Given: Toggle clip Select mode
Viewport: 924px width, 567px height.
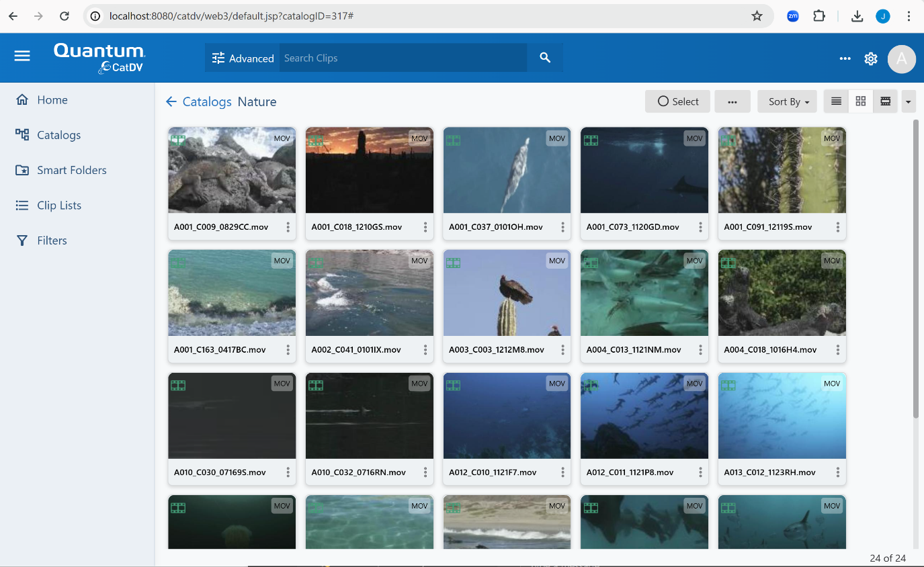Looking at the screenshot, I should click(677, 101).
